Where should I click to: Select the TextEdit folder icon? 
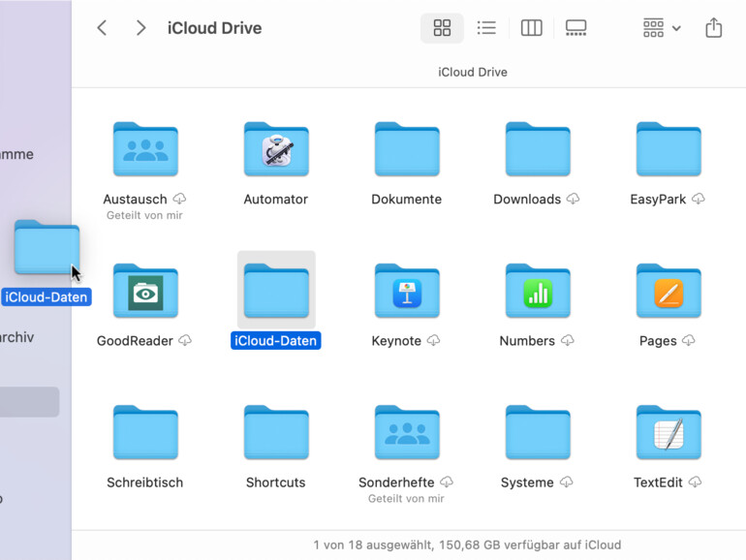click(668, 432)
